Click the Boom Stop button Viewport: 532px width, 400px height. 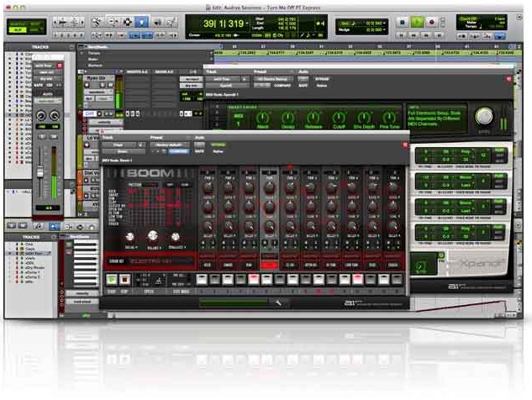(124, 280)
